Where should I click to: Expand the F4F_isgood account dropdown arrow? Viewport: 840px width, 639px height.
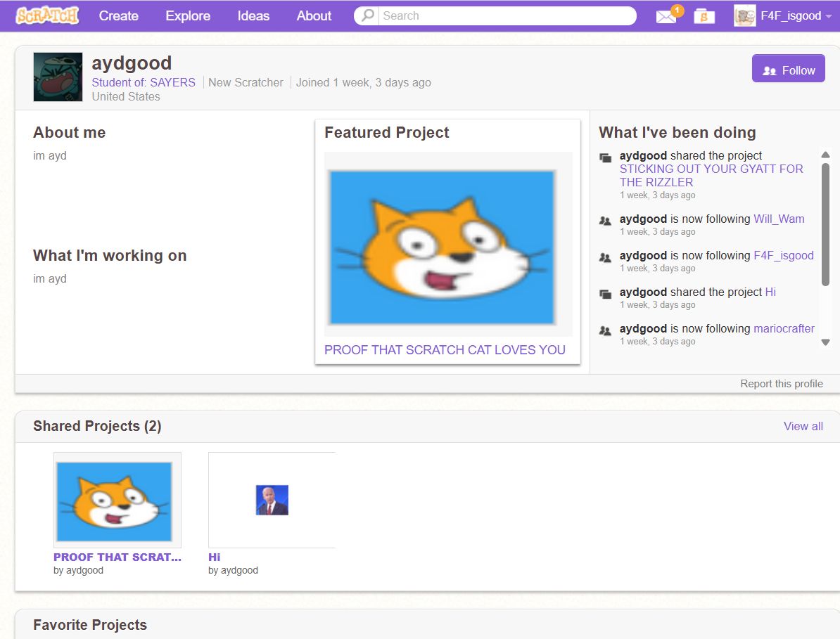tap(829, 16)
